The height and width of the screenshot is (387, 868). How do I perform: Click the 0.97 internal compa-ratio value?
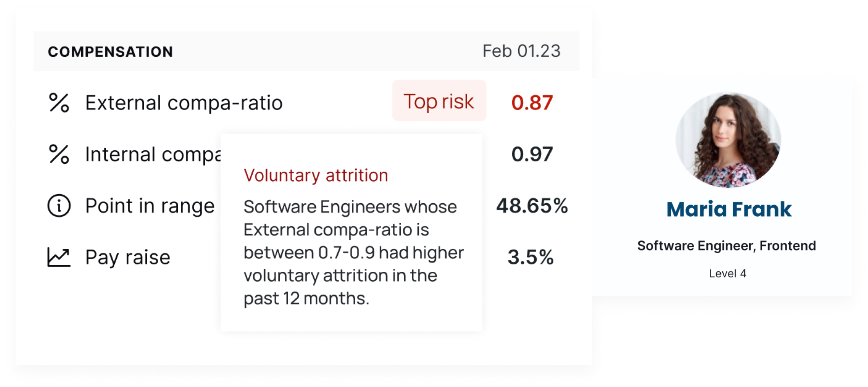[x=532, y=154]
